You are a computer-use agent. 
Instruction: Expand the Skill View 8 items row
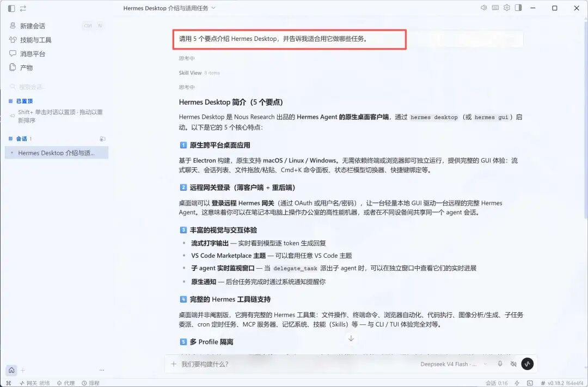[199, 73]
